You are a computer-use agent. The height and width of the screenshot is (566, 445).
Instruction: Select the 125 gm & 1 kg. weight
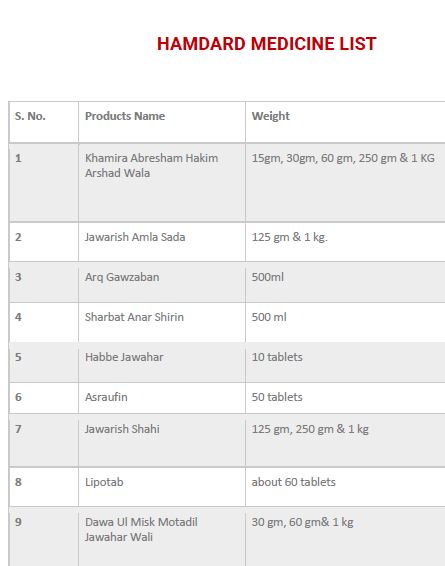click(x=289, y=237)
